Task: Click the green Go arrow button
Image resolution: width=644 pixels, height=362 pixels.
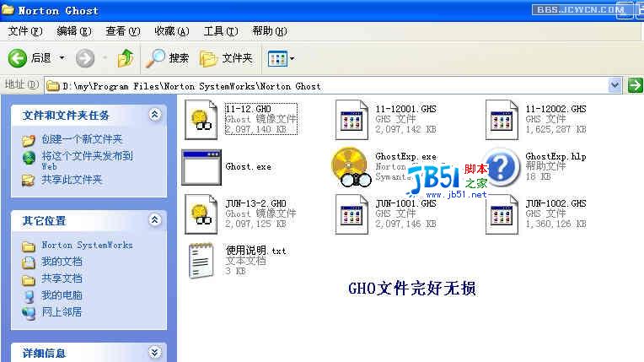Action: [x=635, y=85]
